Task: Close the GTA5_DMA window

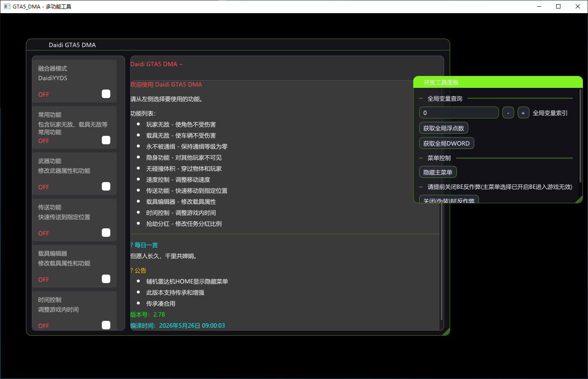Action: tap(578, 6)
